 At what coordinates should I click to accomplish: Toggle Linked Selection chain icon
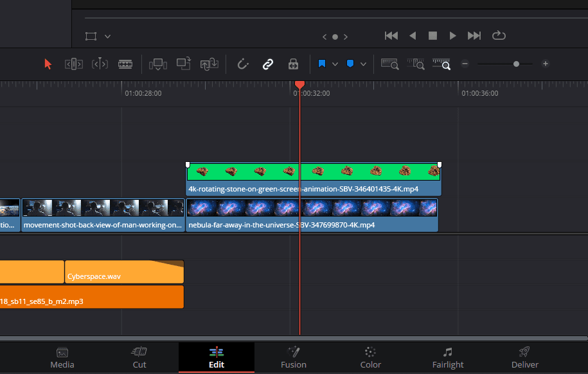268,64
